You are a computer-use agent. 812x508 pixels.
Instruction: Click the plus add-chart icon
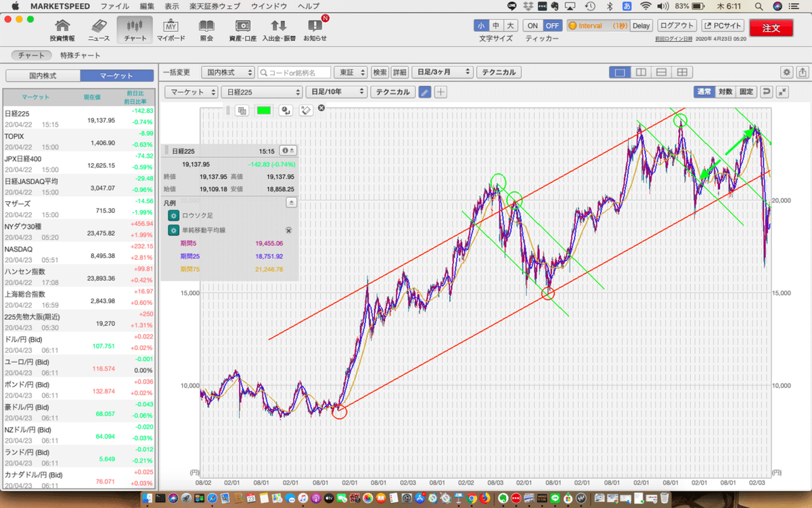[441, 92]
